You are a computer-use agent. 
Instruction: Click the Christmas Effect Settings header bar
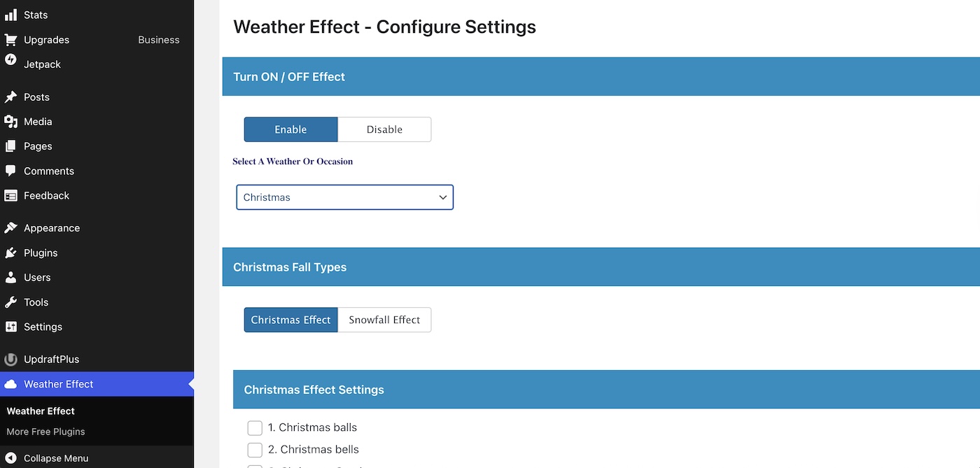(314, 390)
